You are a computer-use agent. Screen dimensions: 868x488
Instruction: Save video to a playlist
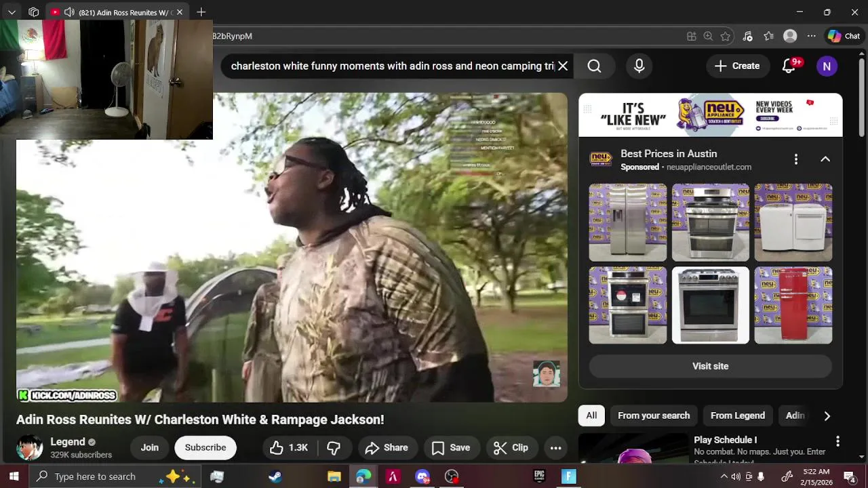451,447
